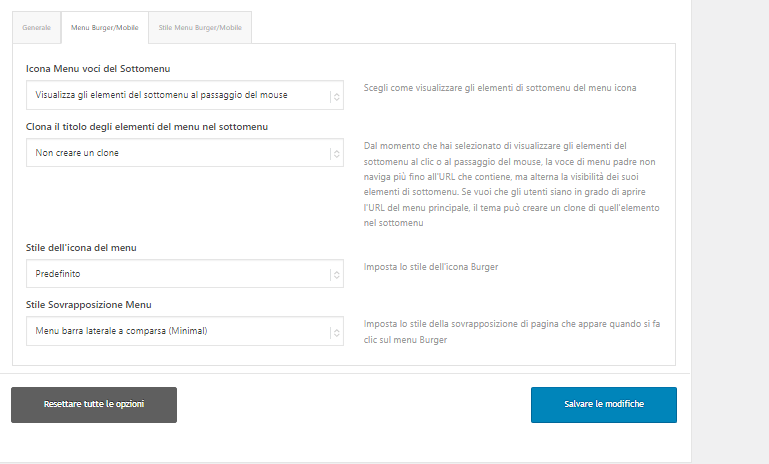The image size is (769, 464).
Task: Click the arrow icon of the submenu display select
Action: point(336,97)
